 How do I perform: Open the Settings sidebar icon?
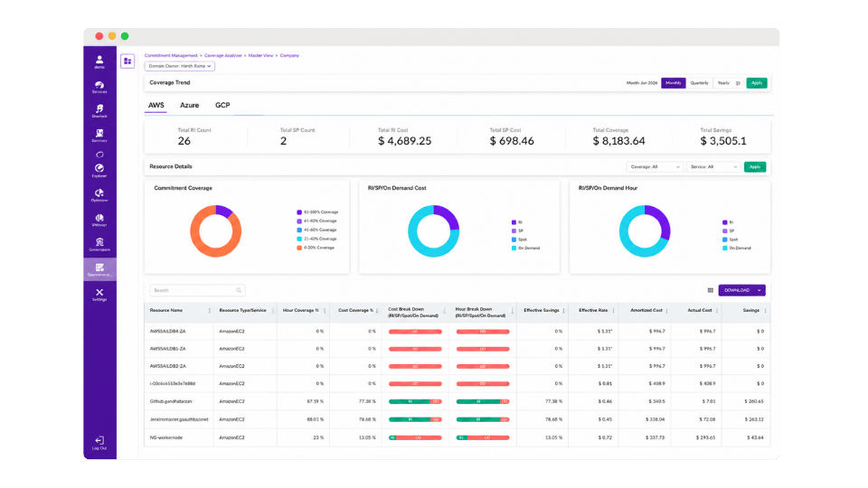click(99, 295)
